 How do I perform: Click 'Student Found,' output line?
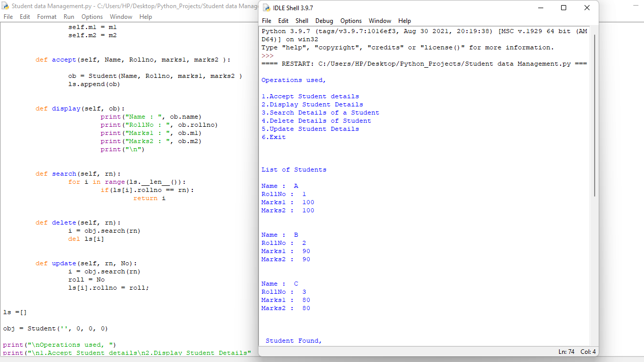pyautogui.click(x=294, y=341)
